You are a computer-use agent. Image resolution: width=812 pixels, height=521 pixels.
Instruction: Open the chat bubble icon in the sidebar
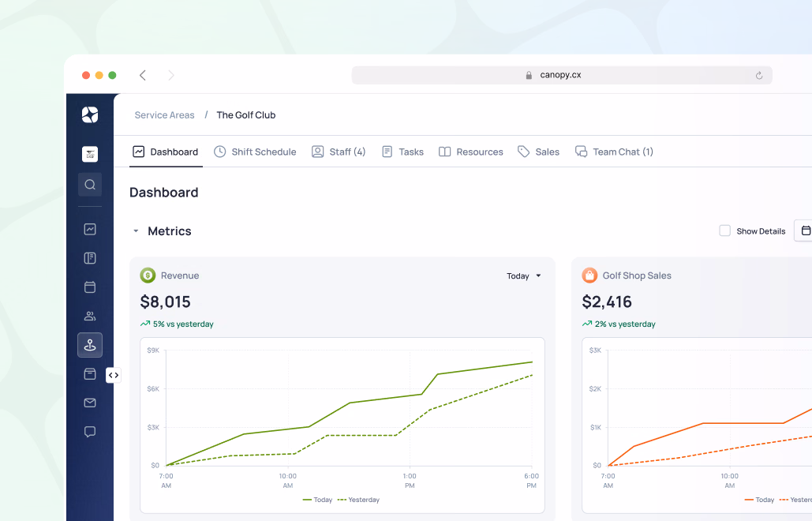(90, 432)
